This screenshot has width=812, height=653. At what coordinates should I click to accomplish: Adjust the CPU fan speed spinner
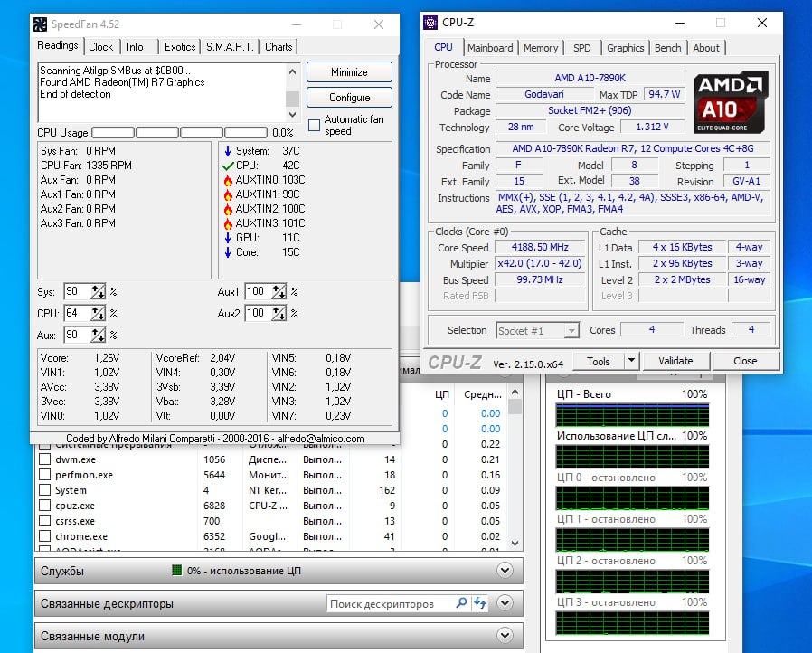(x=98, y=313)
